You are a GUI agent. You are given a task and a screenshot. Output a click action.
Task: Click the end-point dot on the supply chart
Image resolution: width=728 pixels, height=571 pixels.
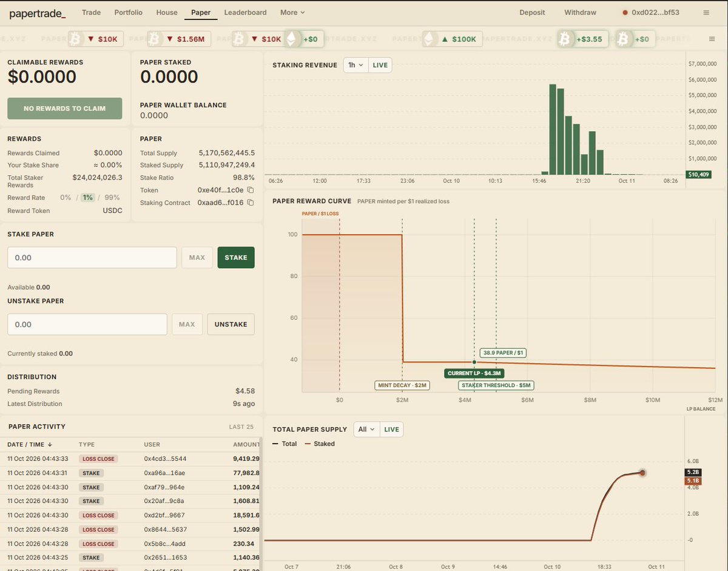click(x=642, y=473)
